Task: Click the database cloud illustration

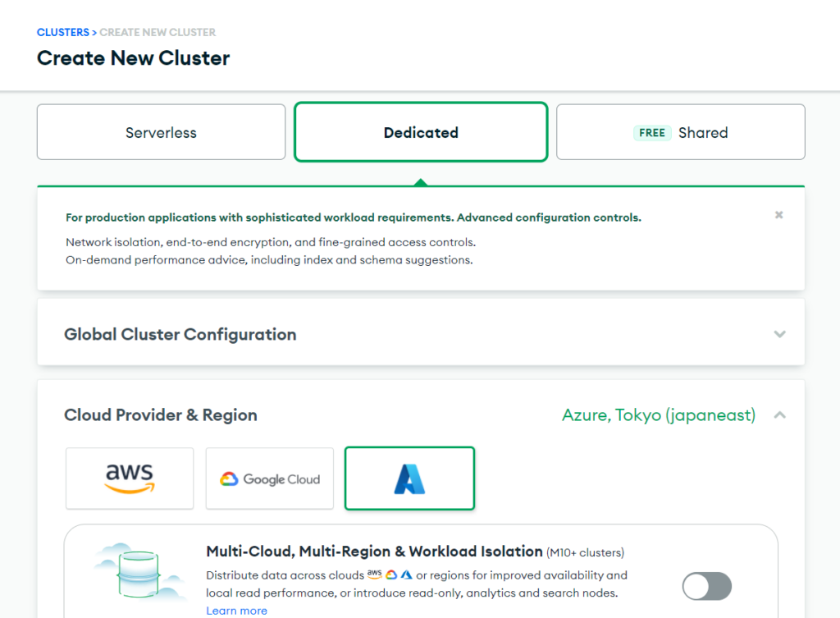Action: click(139, 571)
